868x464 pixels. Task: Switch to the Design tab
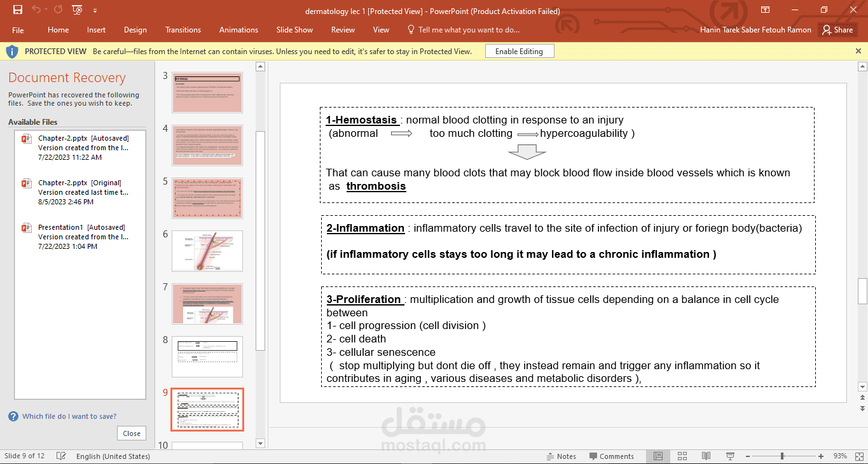pyautogui.click(x=135, y=30)
